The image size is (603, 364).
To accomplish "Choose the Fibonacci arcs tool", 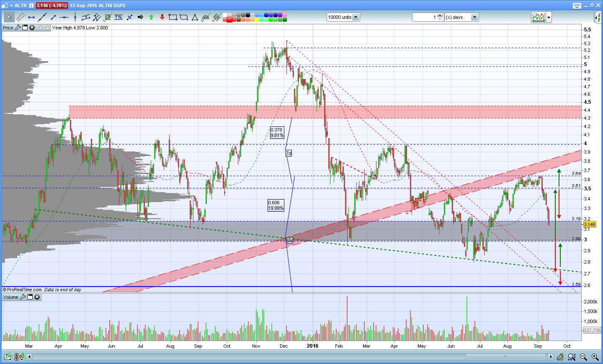I will pyautogui.click(x=206, y=17).
